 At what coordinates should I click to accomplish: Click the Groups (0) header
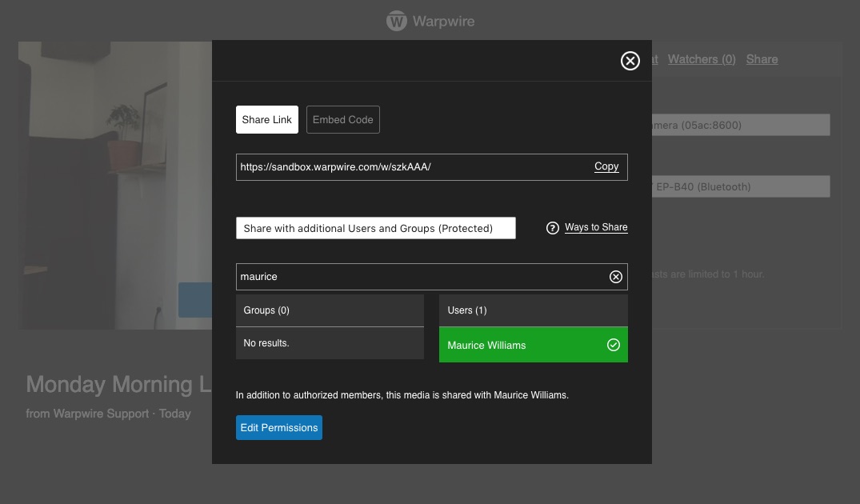[x=330, y=310]
